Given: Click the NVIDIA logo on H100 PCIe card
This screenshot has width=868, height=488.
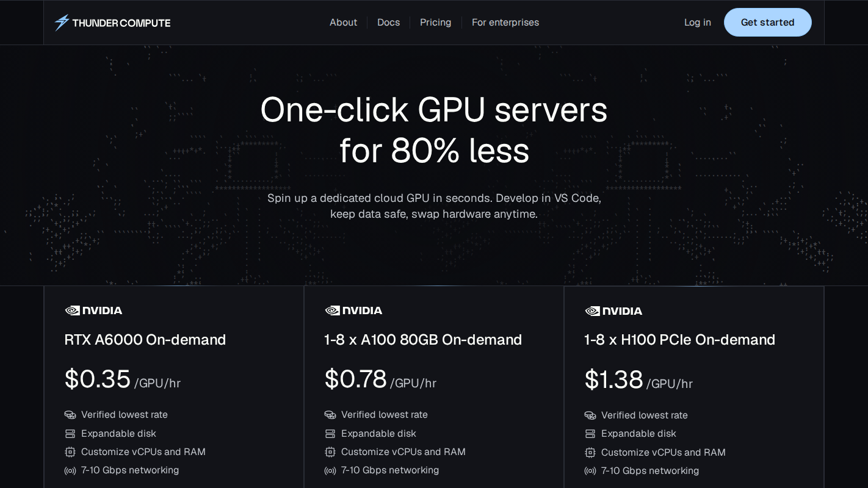Looking at the screenshot, I should (613, 311).
